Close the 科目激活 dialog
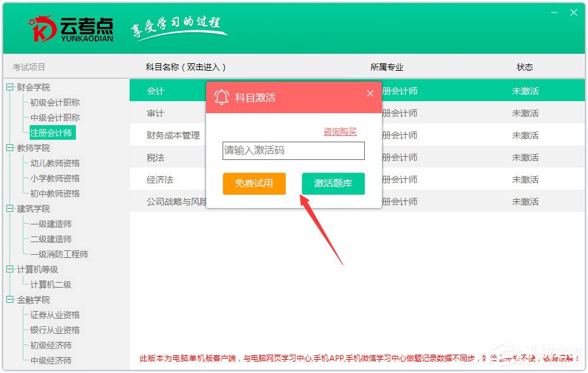This screenshot has height=373, width=588. point(370,93)
